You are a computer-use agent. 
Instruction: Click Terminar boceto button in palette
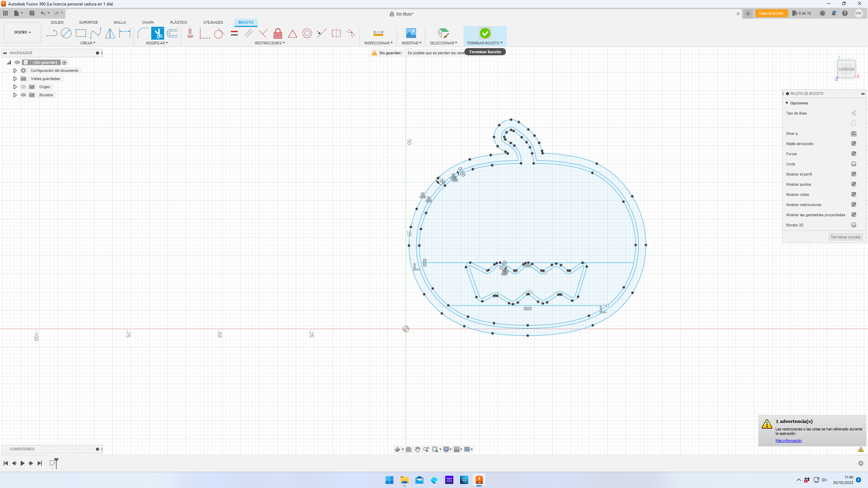845,237
